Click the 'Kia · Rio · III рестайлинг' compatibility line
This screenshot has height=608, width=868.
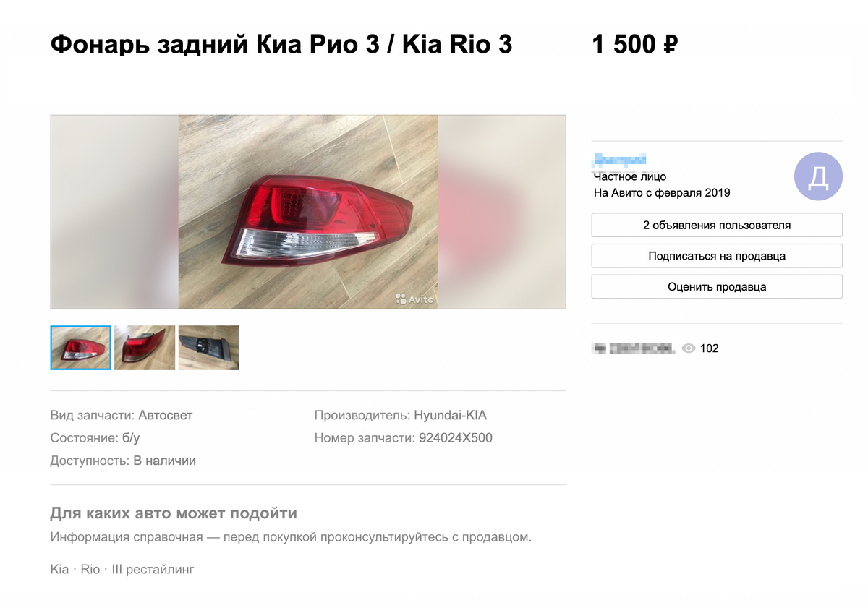coord(122,570)
